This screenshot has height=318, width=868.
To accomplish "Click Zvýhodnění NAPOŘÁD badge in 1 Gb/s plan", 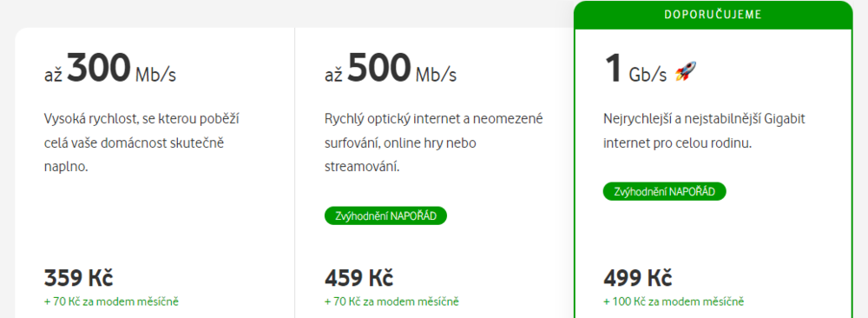I will (664, 192).
